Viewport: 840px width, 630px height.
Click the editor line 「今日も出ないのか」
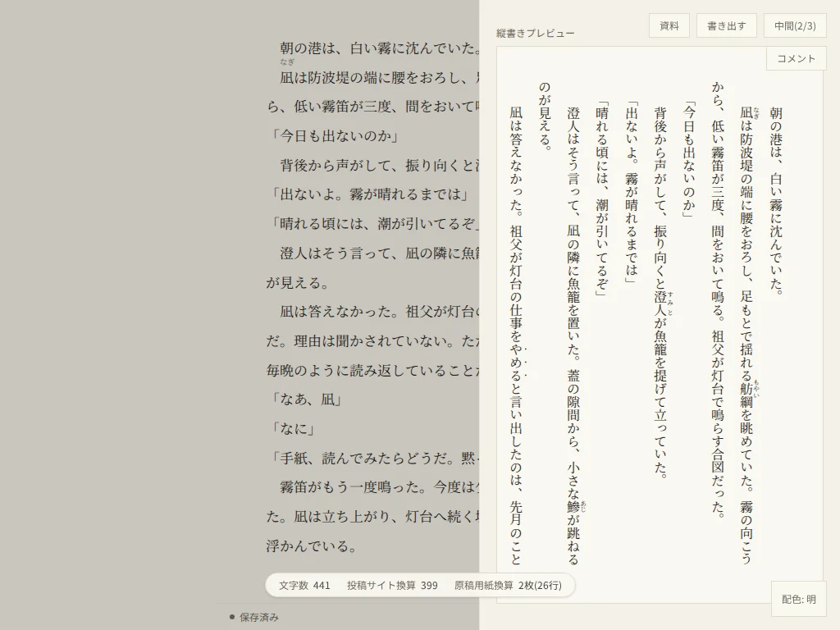(x=334, y=136)
